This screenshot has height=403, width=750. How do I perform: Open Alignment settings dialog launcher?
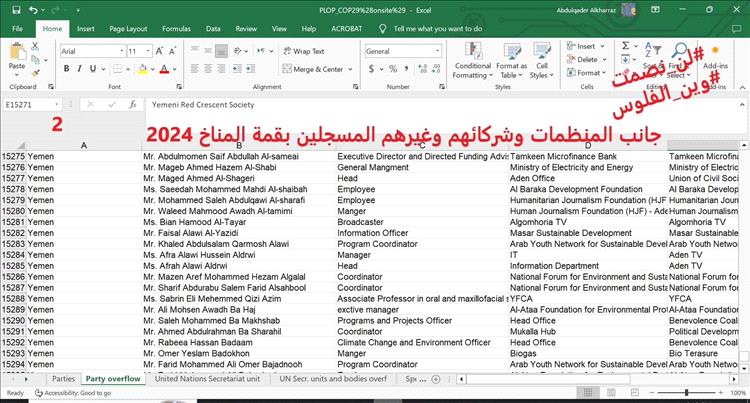point(355,87)
